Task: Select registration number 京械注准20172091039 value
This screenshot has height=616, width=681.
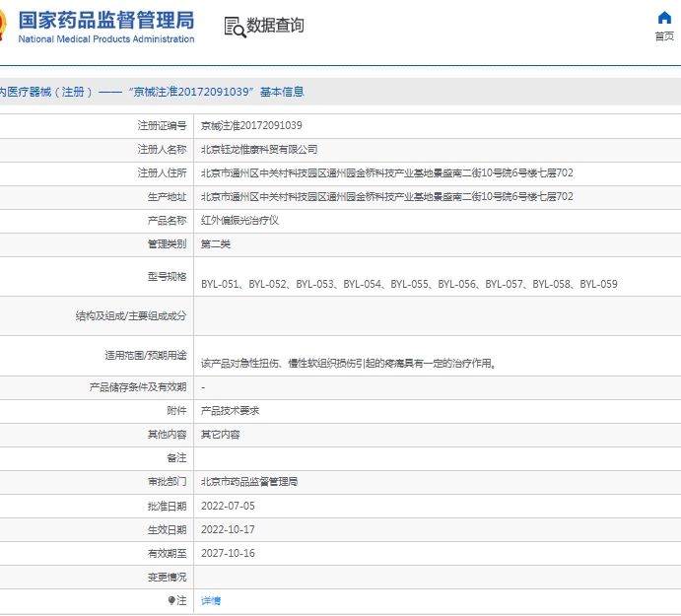Action: (251, 125)
